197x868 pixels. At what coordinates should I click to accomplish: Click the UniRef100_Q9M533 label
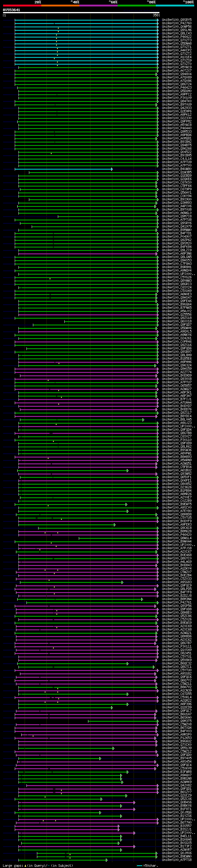(x=177, y=132)
